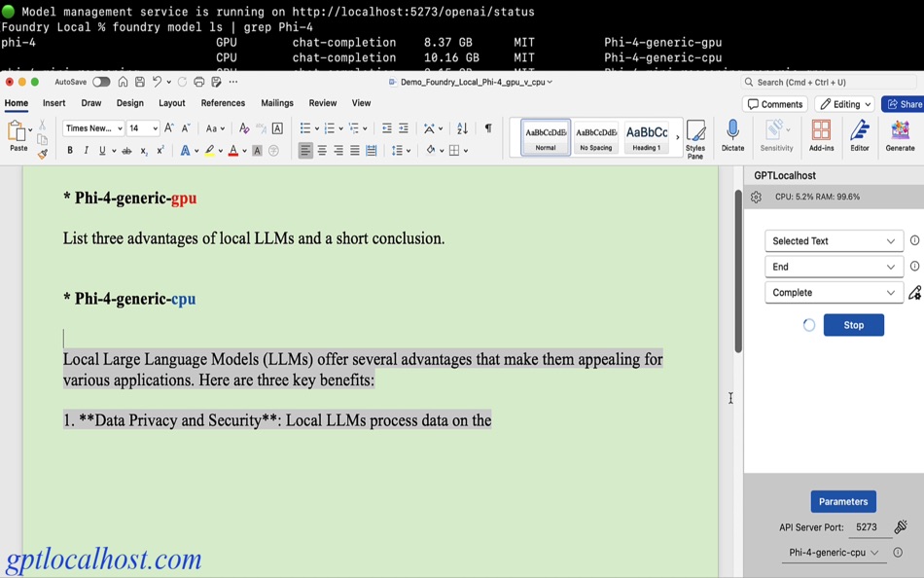Click the Paste clipboard icon
924x578 pixels.
(17, 131)
